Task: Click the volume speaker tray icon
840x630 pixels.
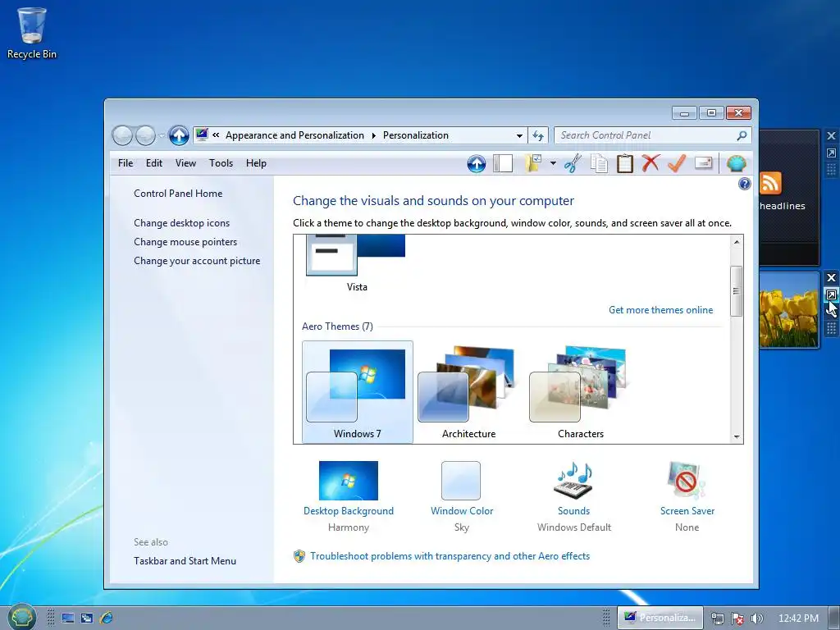Action: coord(756,619)
